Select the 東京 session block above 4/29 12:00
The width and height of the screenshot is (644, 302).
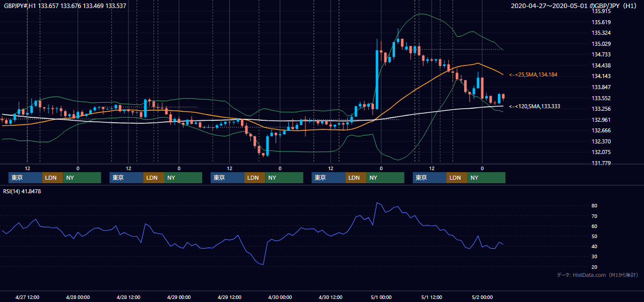point(227,178)
